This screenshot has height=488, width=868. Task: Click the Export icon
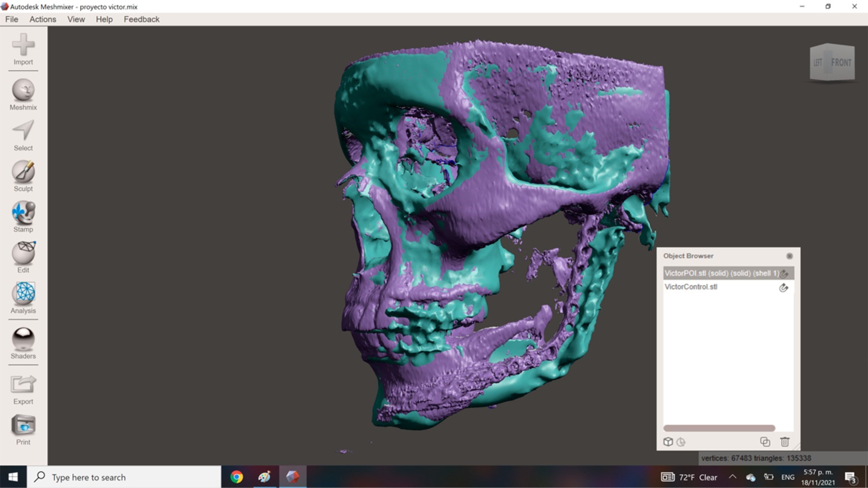pyautogui.click(x=23, y=389)
